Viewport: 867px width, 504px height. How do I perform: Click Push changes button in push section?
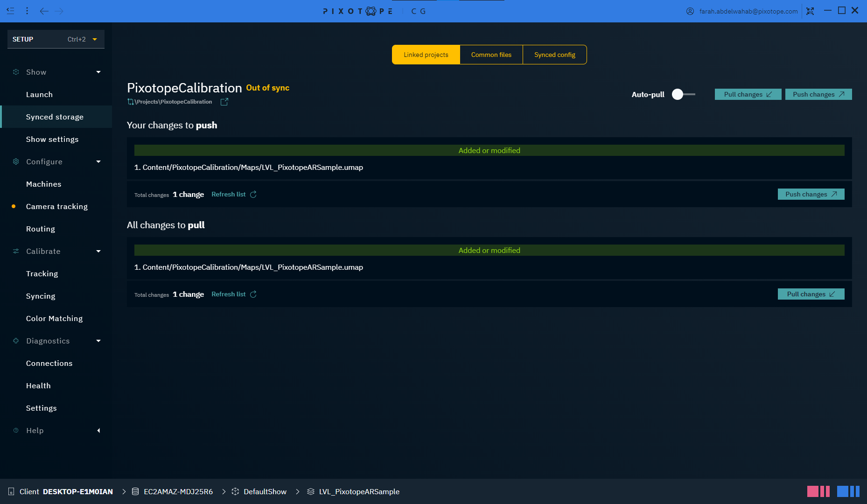(811, 194)
